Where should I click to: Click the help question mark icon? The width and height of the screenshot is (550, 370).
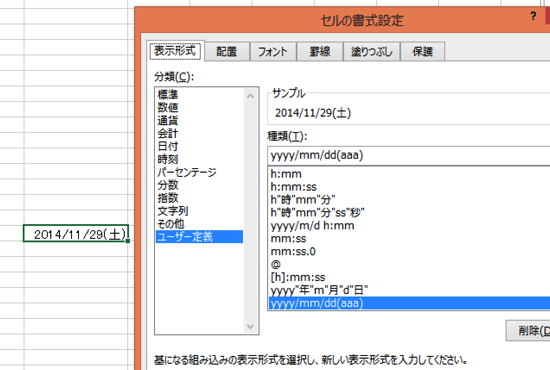[533, 16]
